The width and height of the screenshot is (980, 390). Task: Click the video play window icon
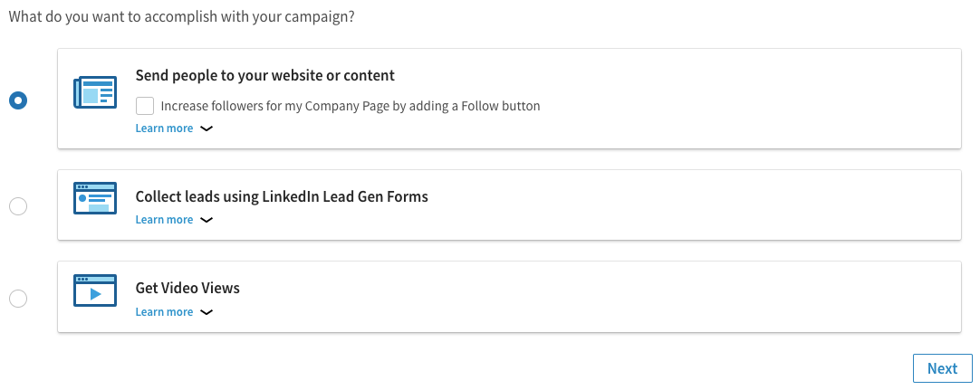click(95, 290)
